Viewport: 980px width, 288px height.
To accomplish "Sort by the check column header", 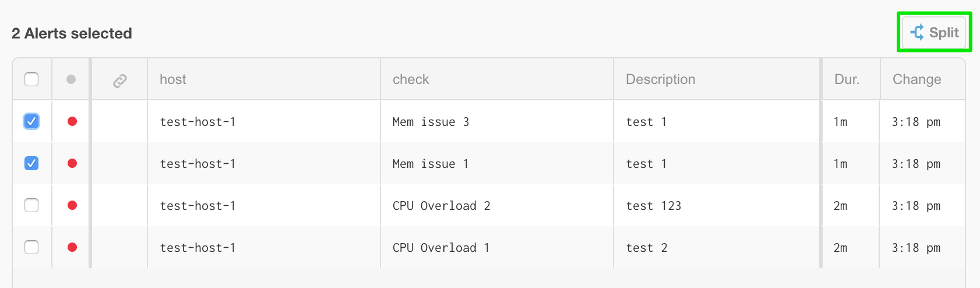I will (411, 79).
